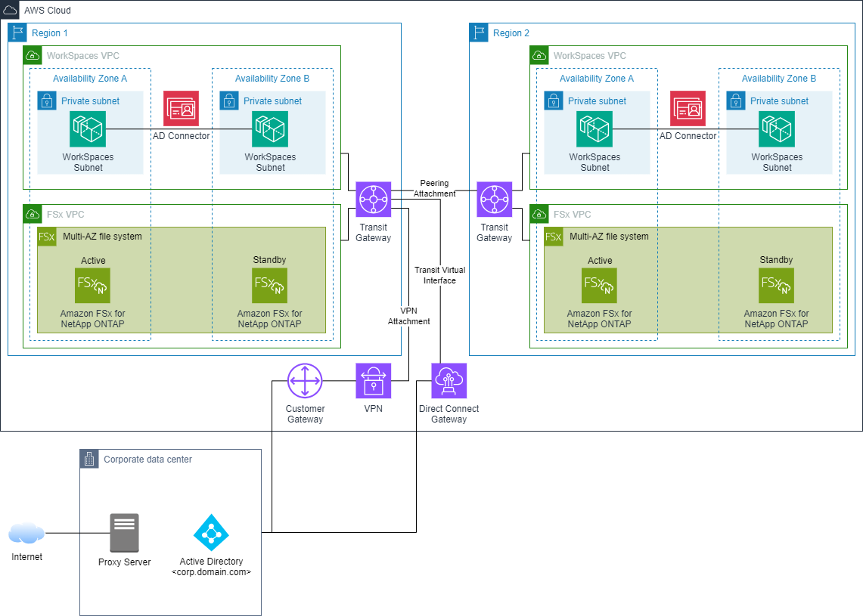The height and width of the screenshot is (616, 863).
Task: Click the Corporate data center title
Action: point(147,460)
